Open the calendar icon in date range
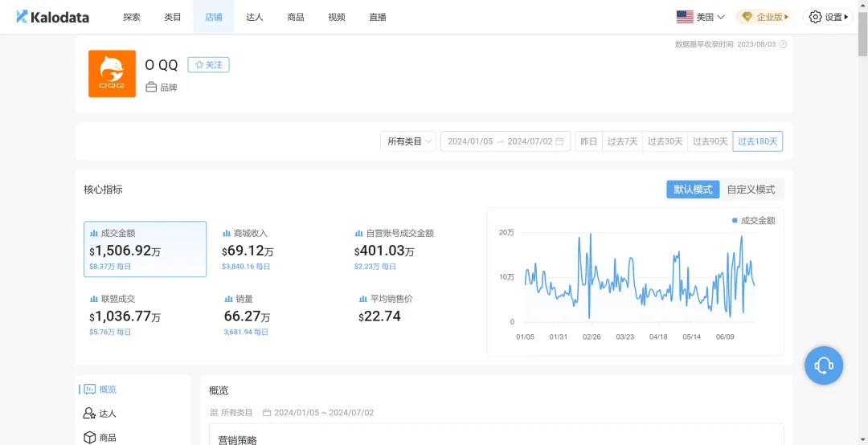Image resolution: width=868 pixels, height=445 pixels. click(x=560, y=141)
